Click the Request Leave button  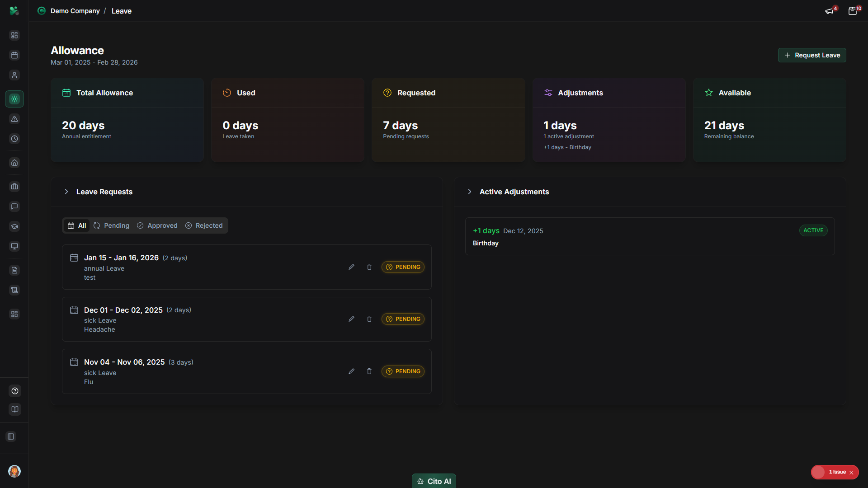click(x=812, y=55)
